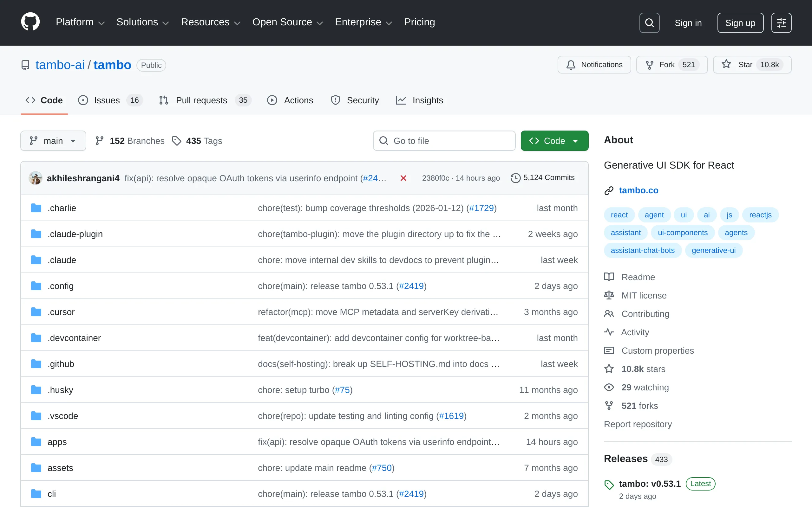The height and width of the screenshot is (507, 812).
Task: Toggle starring the repository
Action: click(746, 65)
